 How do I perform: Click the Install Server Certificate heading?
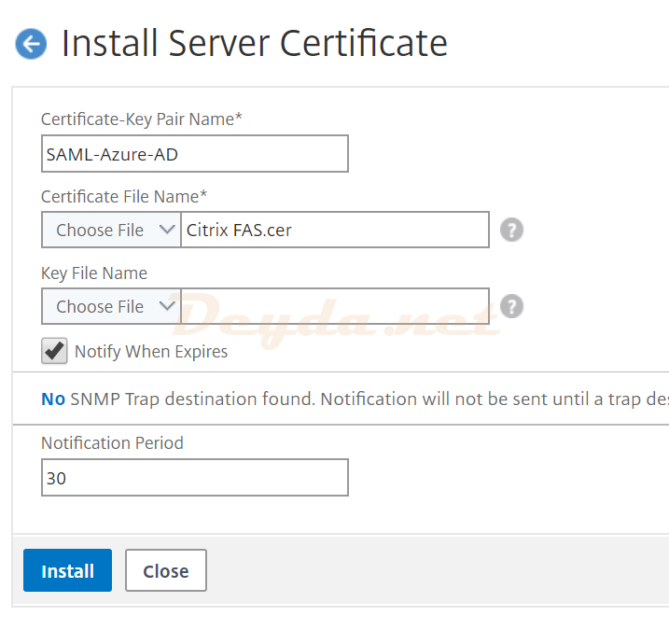tap(254, 43)
